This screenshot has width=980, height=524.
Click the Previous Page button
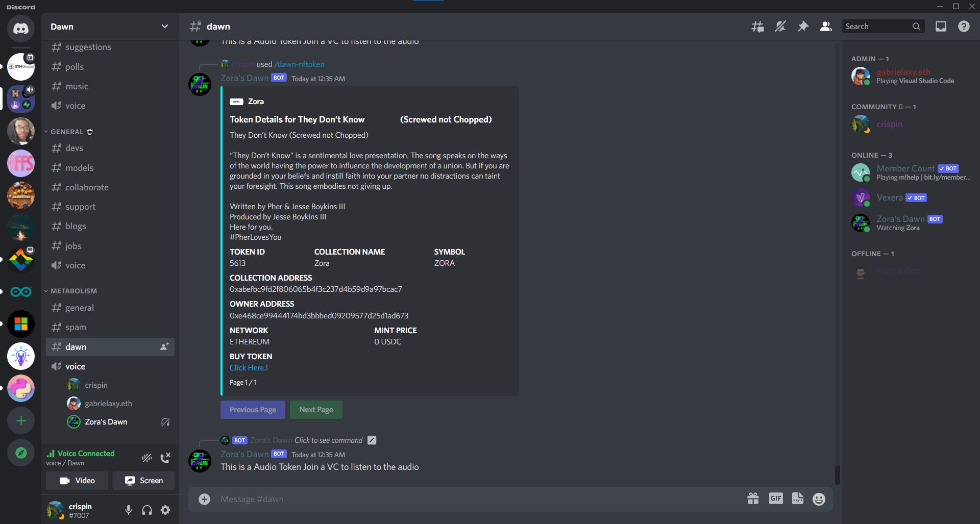point(253,410)
